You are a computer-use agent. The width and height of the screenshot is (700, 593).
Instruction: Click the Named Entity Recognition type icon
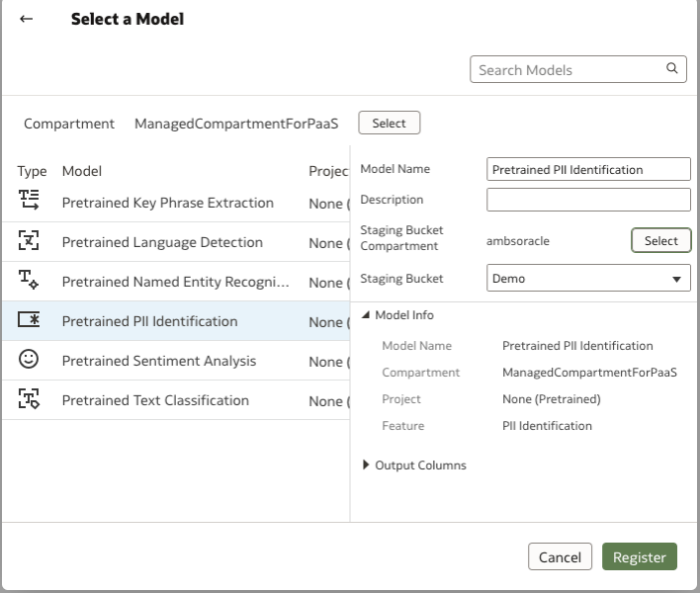click(x=30, y=281)
